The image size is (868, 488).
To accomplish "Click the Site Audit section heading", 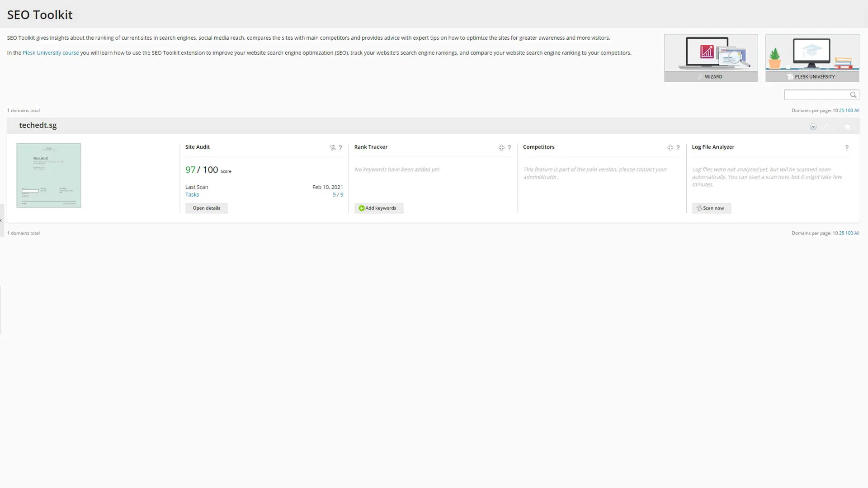I will pos(198,147).
